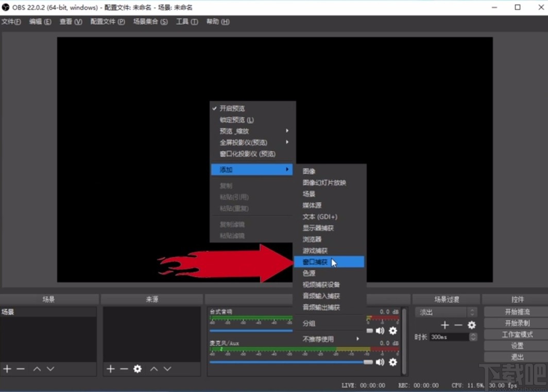
Task: Open 编辑(E) menu
Action: [x=40, y=22]
